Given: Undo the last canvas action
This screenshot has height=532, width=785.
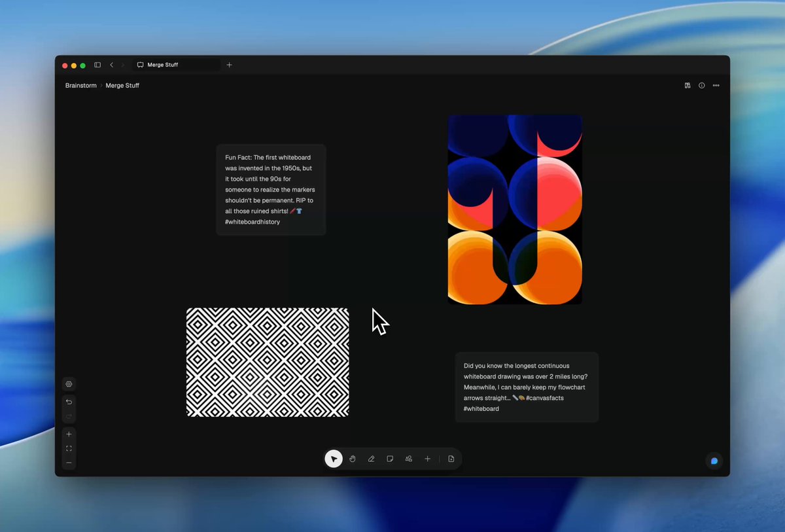Looking at the screenshot, I should [x=69, y=401].
